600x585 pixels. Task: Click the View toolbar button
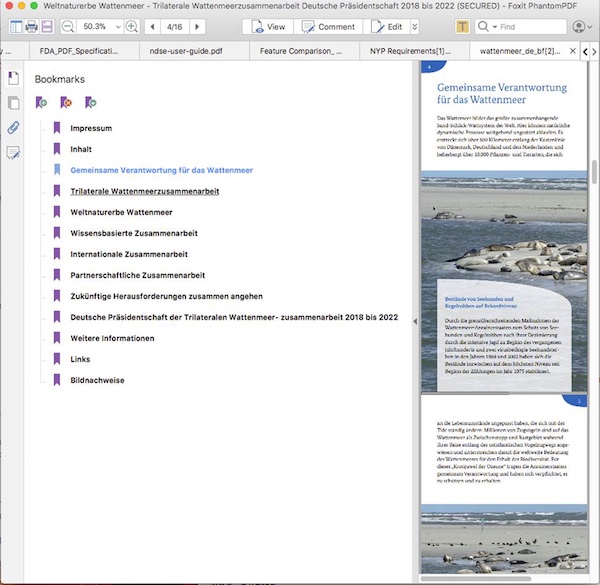pos(270,26)
